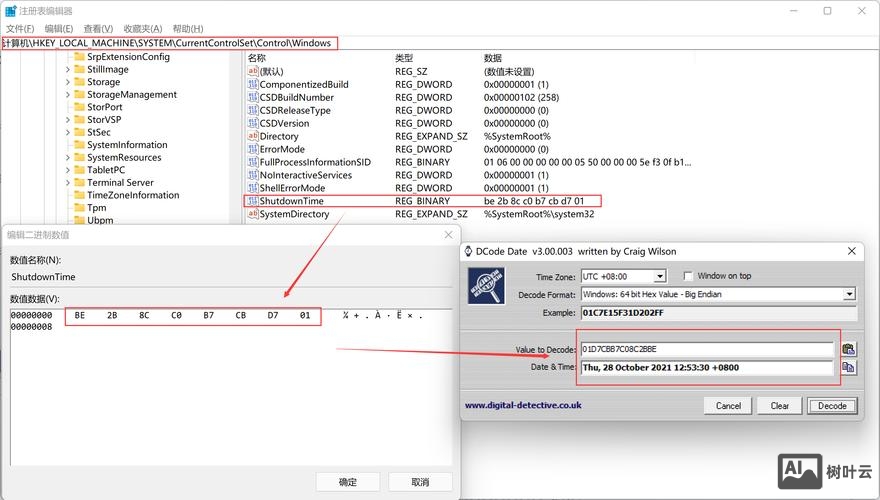
Task: Click the SystemDirectory string value icon
Action: click(x=253, y=214)
